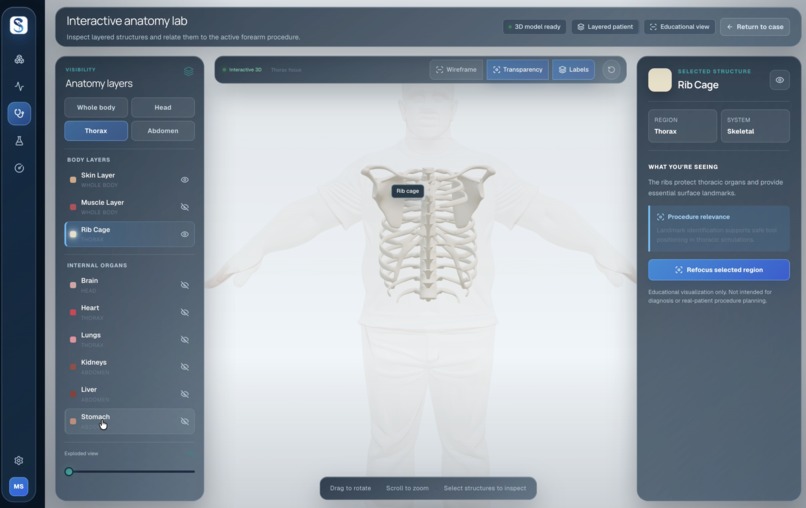
Task: Click the Muscle Layer red swatch
Action: point(73,207)
